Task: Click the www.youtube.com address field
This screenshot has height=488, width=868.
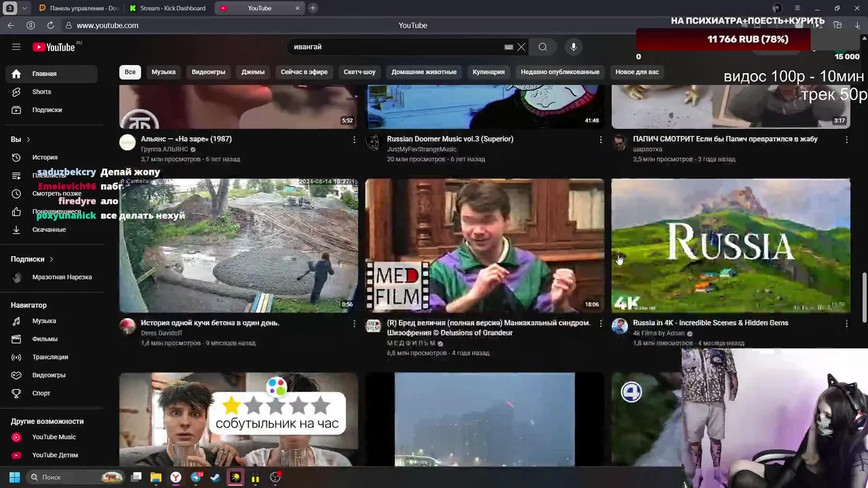Action: click(x=107, y=25)
